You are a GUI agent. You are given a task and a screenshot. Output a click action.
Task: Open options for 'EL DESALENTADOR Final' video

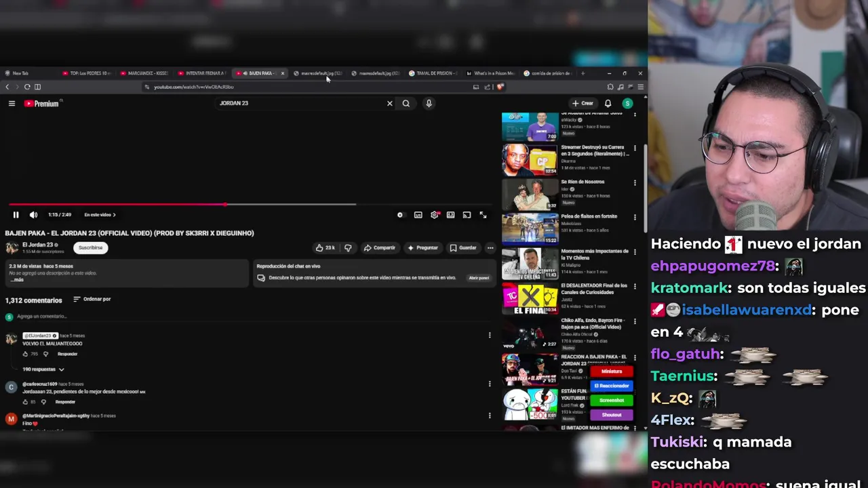pyautogui.click(x=635, y=286)
